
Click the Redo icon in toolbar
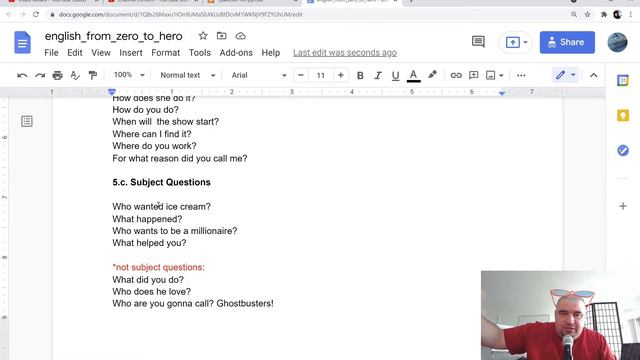pyautogui.click(x=40, y=76)
